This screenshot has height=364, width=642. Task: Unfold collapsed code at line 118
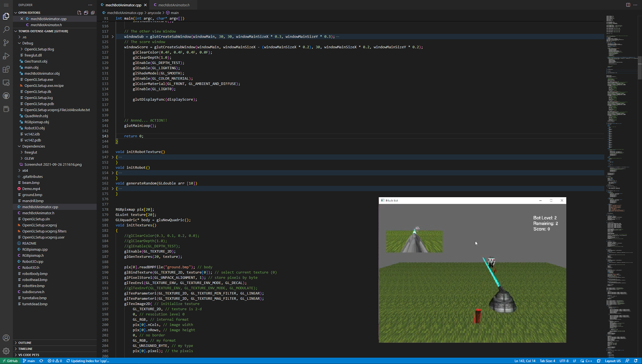[112, 36]
